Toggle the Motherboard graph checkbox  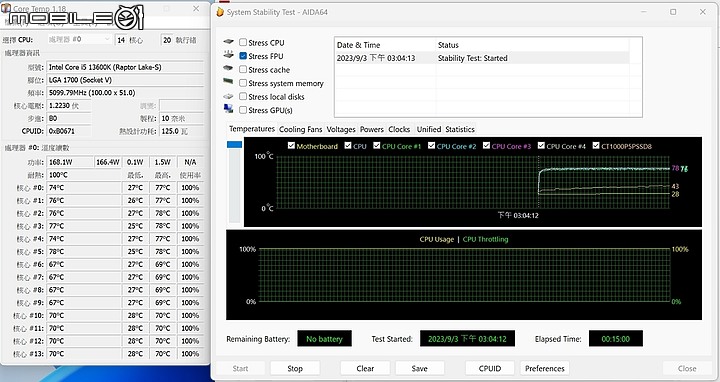(x=291, y=146)
